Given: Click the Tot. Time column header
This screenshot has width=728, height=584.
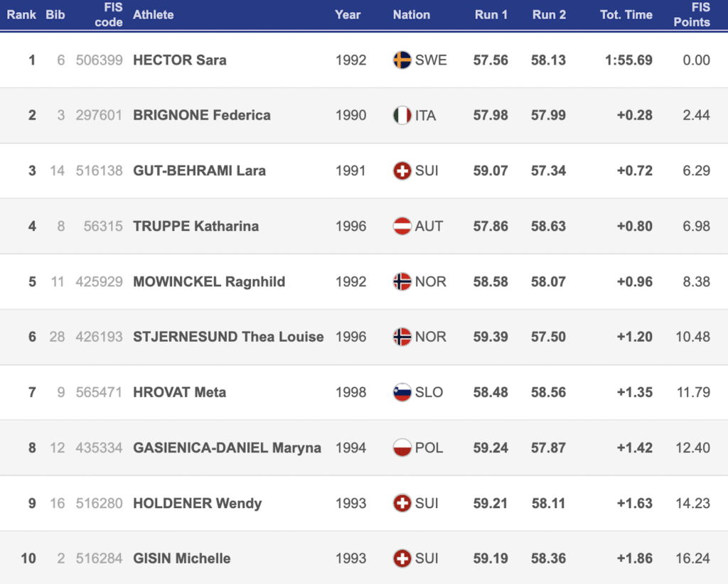Looking at the screenshot, I should click(x=626, y=14).
